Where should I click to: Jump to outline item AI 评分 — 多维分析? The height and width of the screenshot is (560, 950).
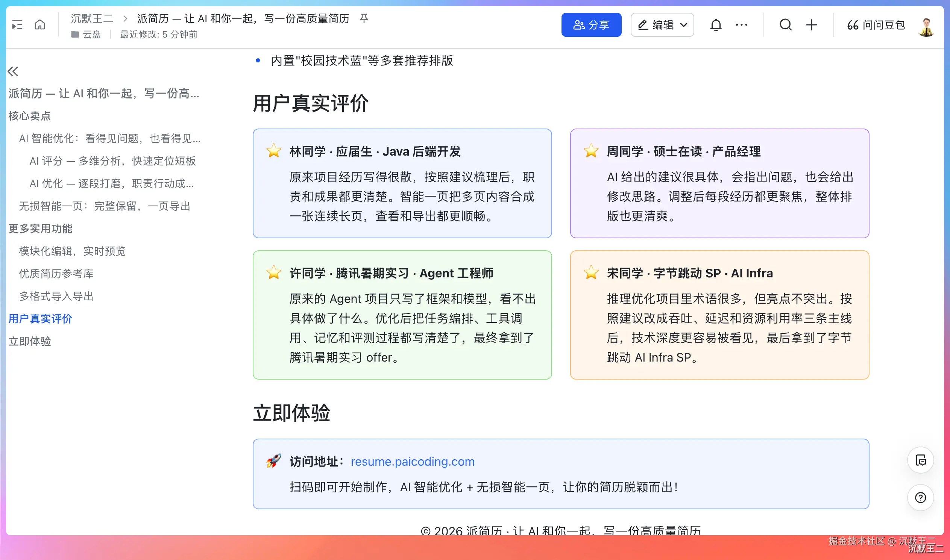point(112,161)
